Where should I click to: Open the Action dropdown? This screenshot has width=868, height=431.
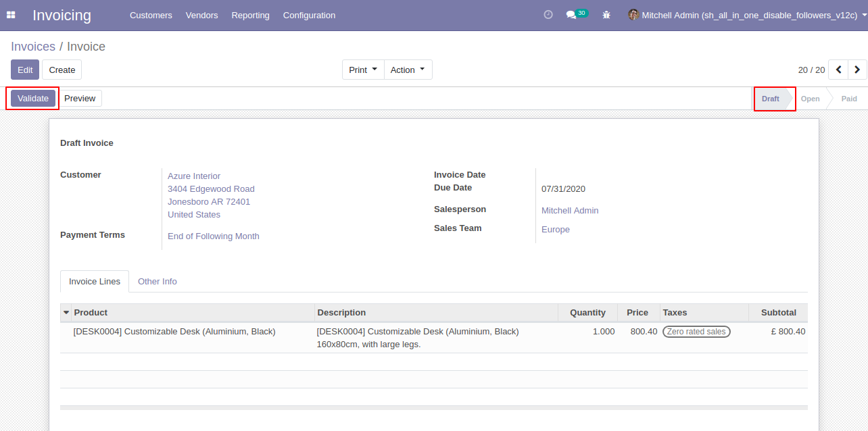coord(408,70)
